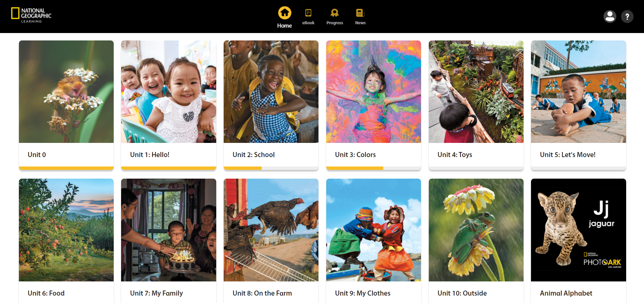The width and height of the screenshot is (644, 303).
Task: Open Unit 7: My Family thumbnail
Action: [169, 230]
